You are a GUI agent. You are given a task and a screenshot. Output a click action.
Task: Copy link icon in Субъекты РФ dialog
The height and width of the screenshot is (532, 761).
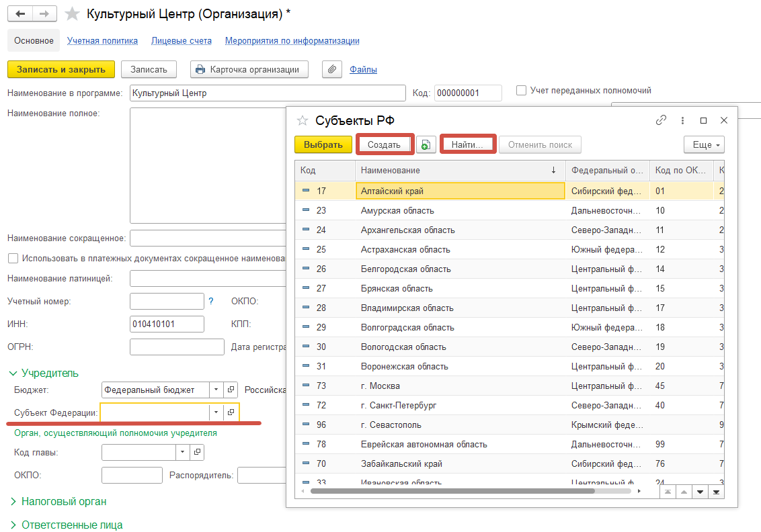click(661, 120)
